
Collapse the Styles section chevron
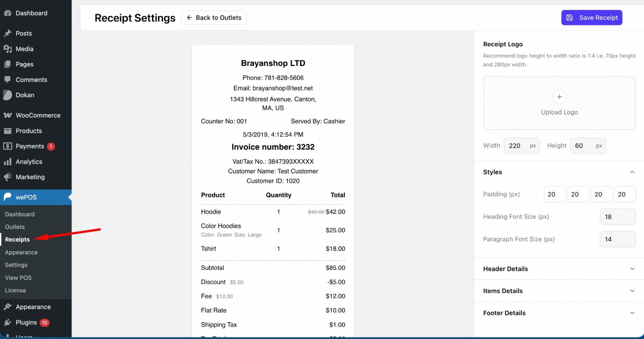[632, 172]
